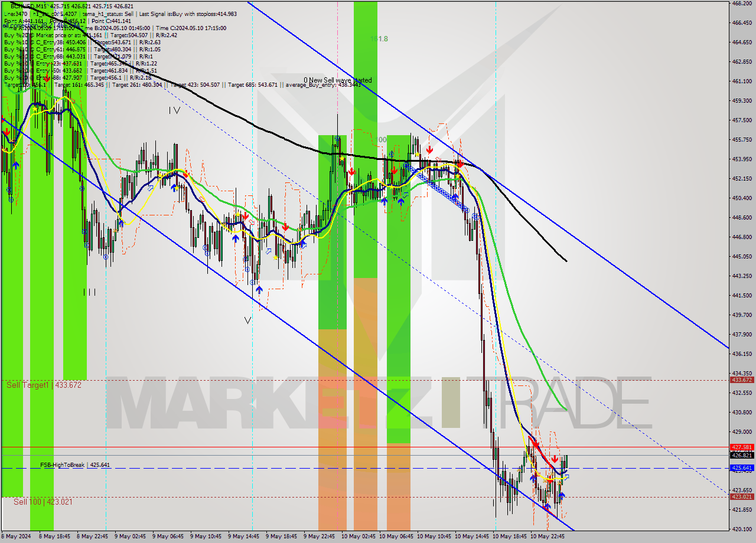
Task: Select the 'Sell Target1 | 433.672' label
Action: [44, 385]
